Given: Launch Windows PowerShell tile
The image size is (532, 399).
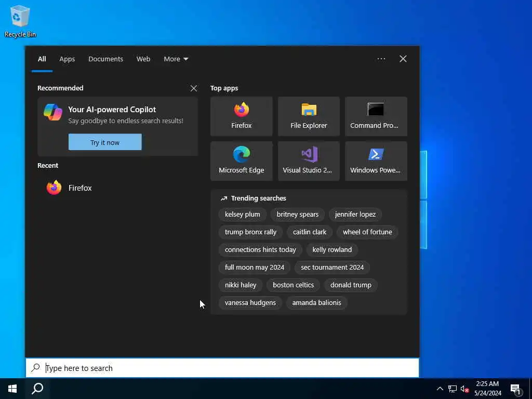Looking at the screenshot, I should coord(376,161).
